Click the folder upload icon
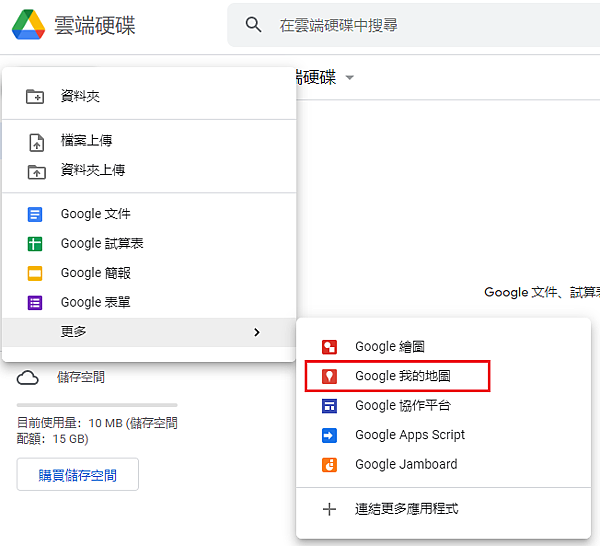The image size is (600, 546). 37,172
